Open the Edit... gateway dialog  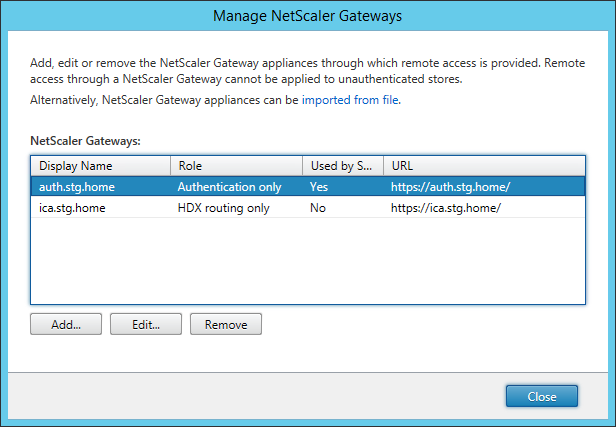(145, 324)
